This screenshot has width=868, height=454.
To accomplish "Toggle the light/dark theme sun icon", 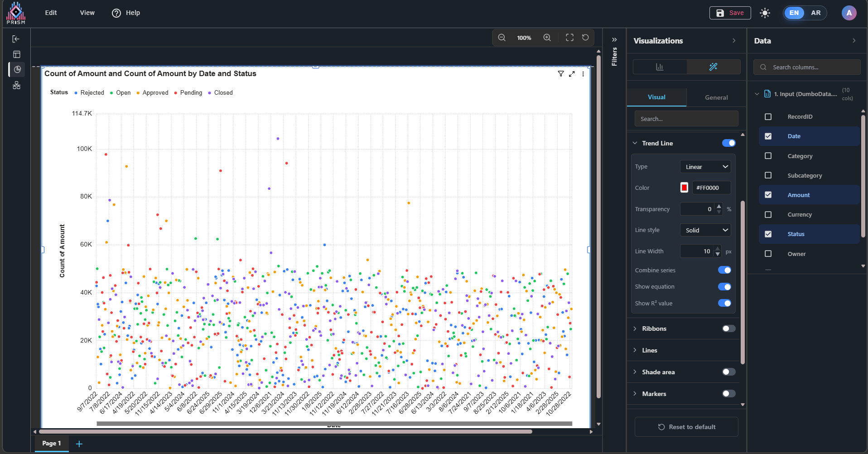I will pyautogui.click(x=765, y=13).
